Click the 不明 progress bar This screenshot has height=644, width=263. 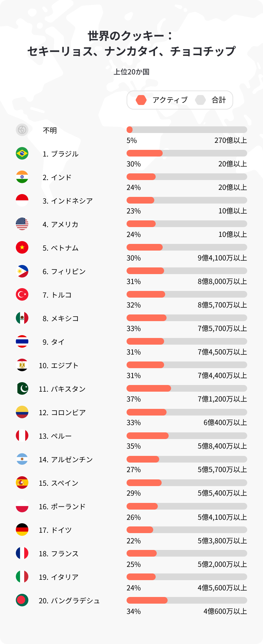187,130
